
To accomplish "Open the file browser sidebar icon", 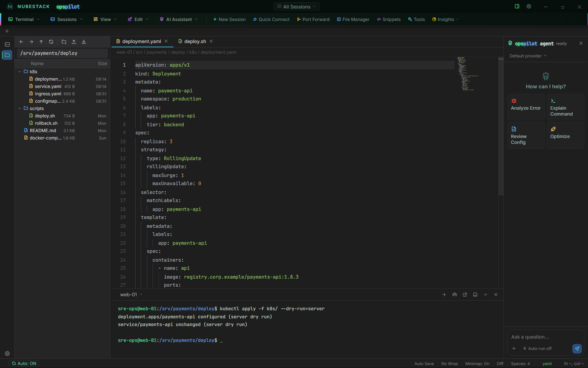I will click(x=7, y=55).
